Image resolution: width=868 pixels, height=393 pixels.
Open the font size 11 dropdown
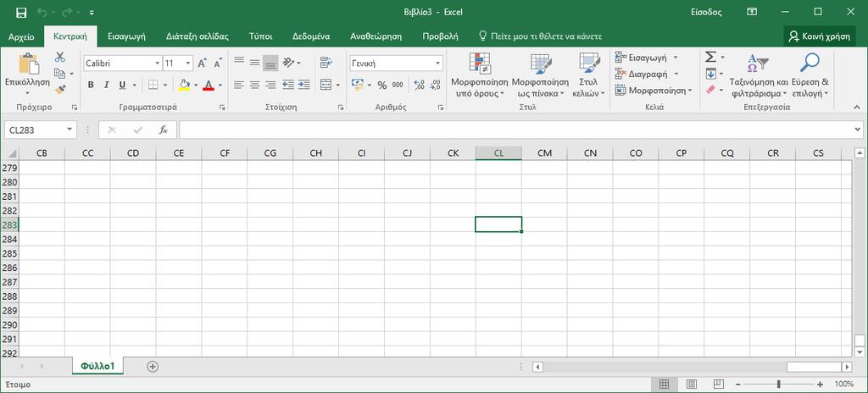pyautogui.click(x=188, y=64)
